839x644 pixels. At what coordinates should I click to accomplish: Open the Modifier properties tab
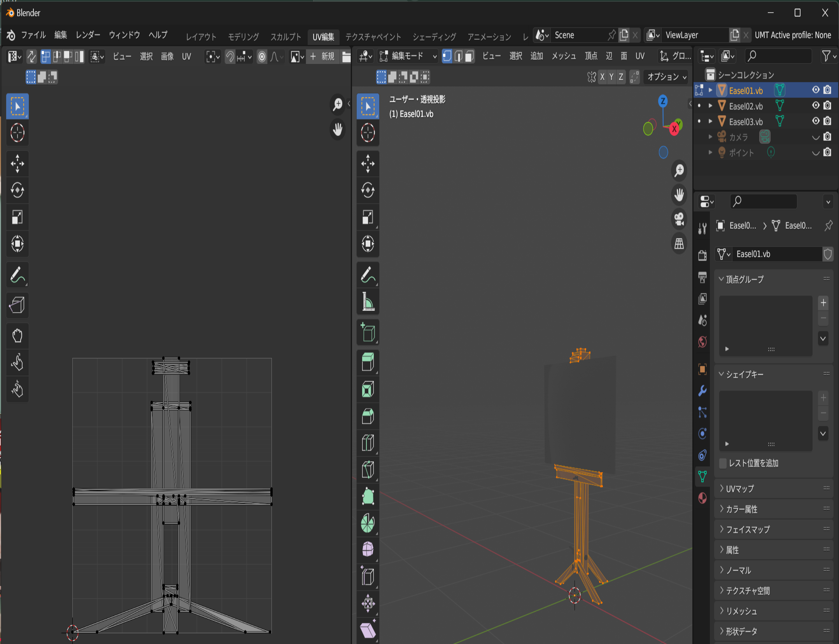[x=702, y=390]
